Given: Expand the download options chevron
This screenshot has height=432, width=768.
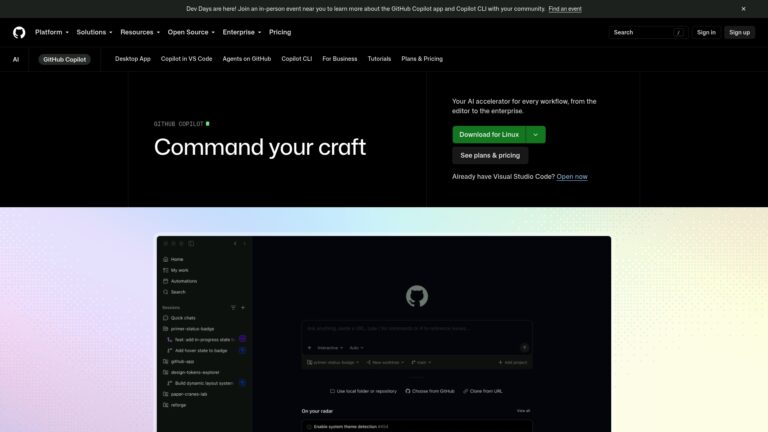Looking at the screenshot, I should (536, 135).
